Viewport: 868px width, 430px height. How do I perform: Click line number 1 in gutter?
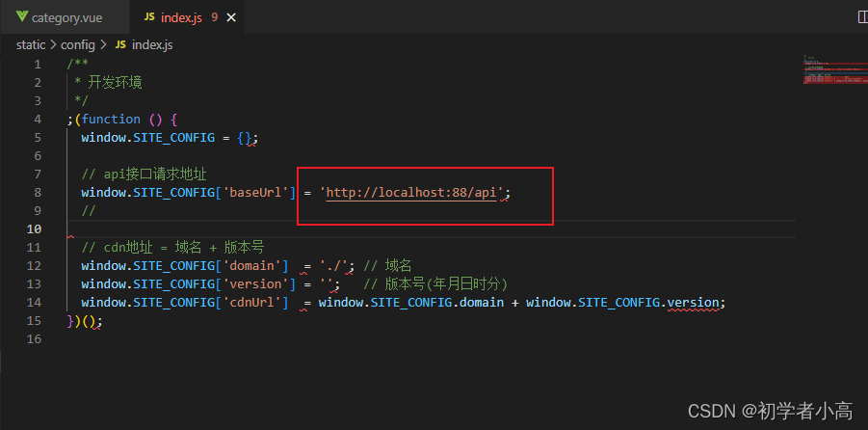click(x=37, y=65)
